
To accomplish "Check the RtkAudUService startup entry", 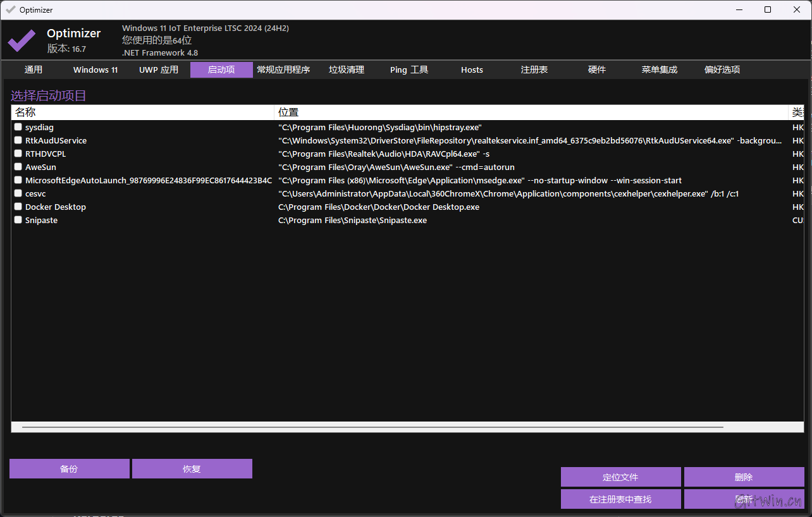I will pyautogui.click(x=18, y=140).
